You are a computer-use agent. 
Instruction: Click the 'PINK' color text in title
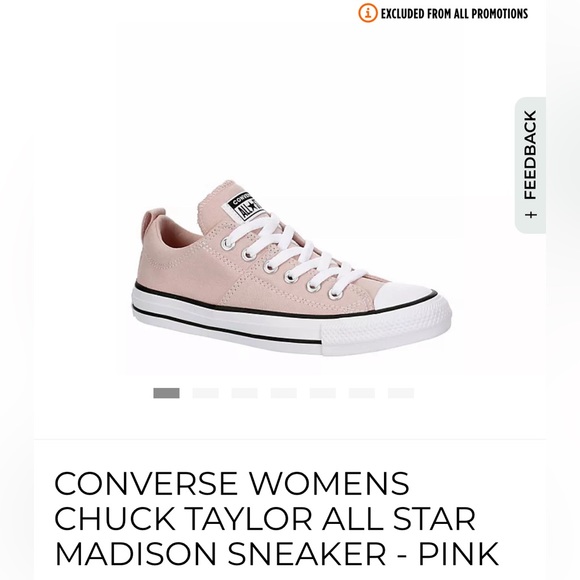tap(458, 554)
